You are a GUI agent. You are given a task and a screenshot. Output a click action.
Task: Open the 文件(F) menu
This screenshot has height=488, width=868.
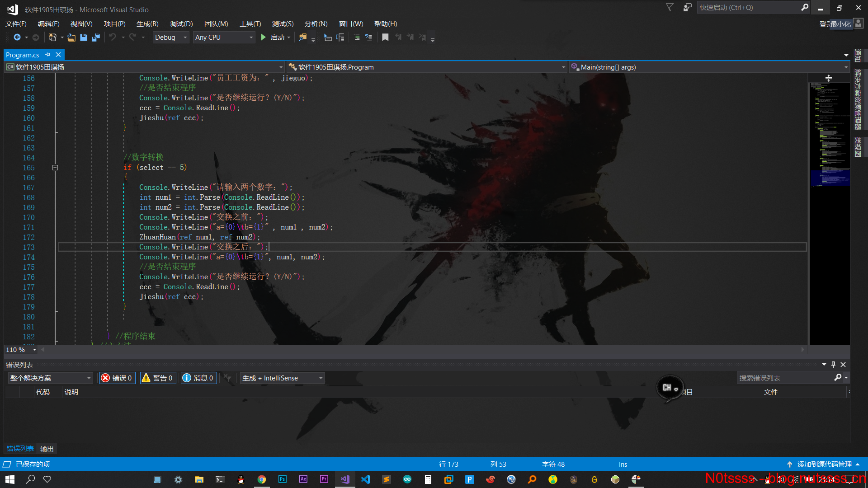pyautogui.click(x=16, y=23)
